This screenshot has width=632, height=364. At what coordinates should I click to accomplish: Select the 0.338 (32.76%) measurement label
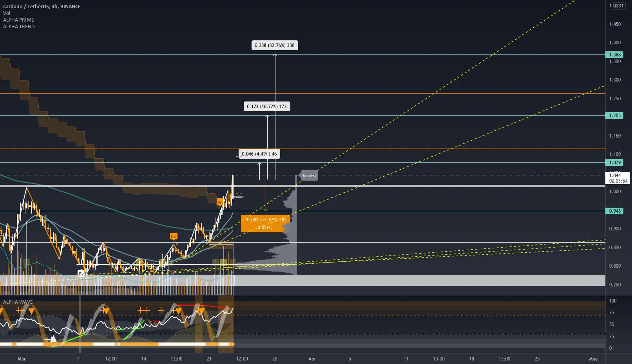275,45
